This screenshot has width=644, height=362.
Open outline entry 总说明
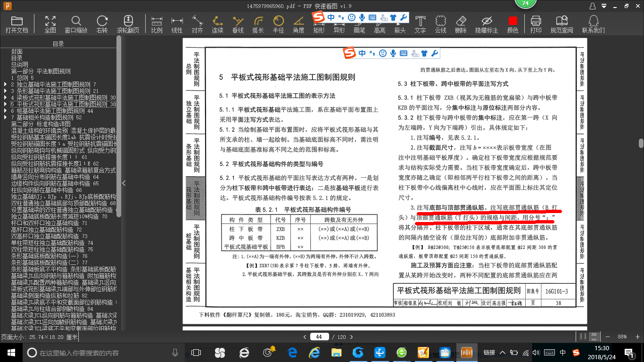[20, 65]
